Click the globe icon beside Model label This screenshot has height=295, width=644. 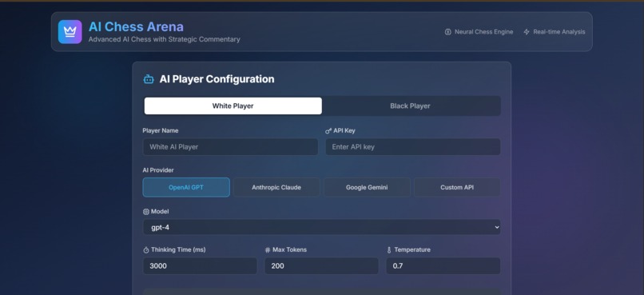coord(145,212)
